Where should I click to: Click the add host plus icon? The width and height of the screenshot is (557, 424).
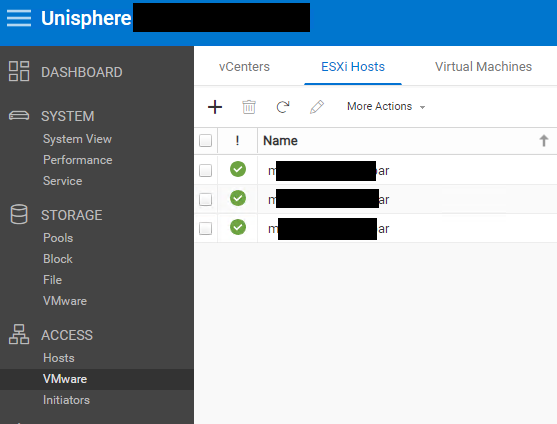click(x=215, y=107)
